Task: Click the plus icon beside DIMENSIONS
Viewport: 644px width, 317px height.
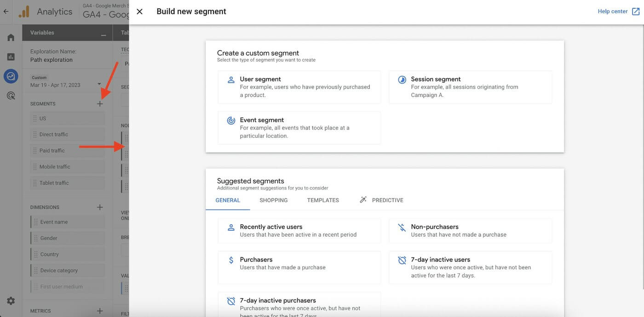Action: click(x=99, y=207)
